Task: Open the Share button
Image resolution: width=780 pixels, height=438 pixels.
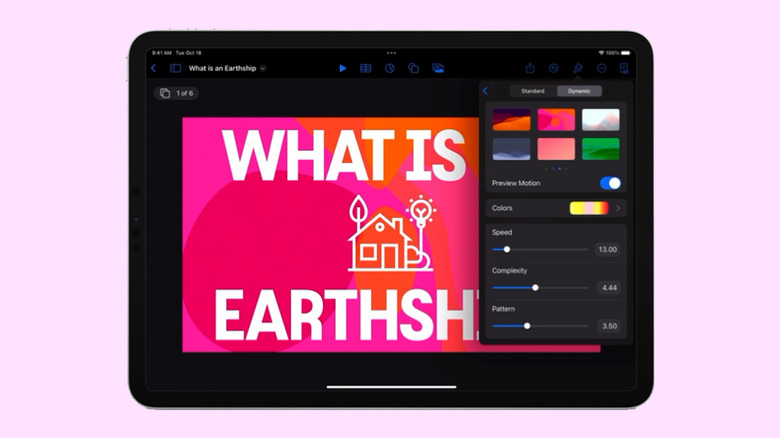Action: (530, 68)
